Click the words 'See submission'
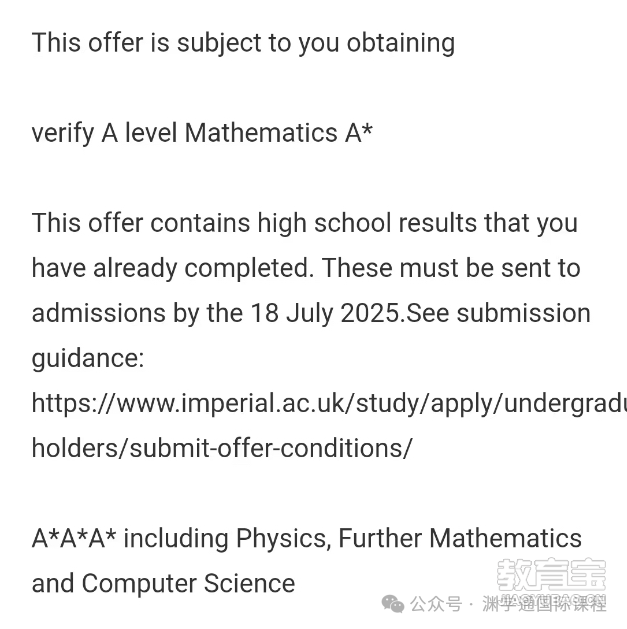 pos(499,313)
